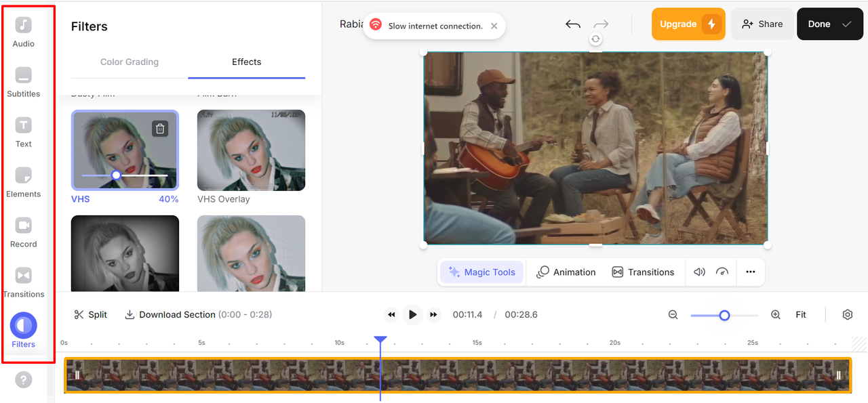Click the Done button
This screenshot has width=868, height=403.
tap(829, 24)
